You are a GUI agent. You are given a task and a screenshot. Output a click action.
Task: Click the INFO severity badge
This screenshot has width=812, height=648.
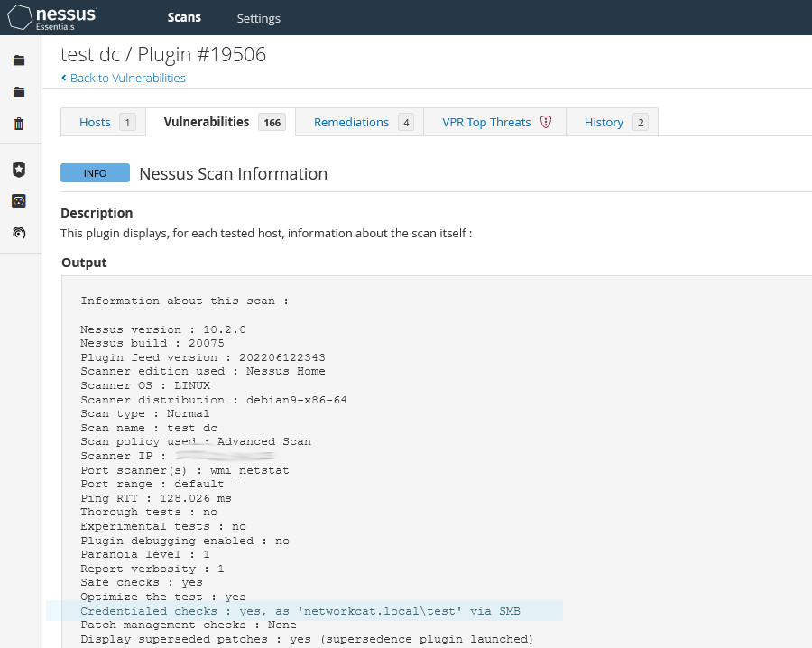96,173
